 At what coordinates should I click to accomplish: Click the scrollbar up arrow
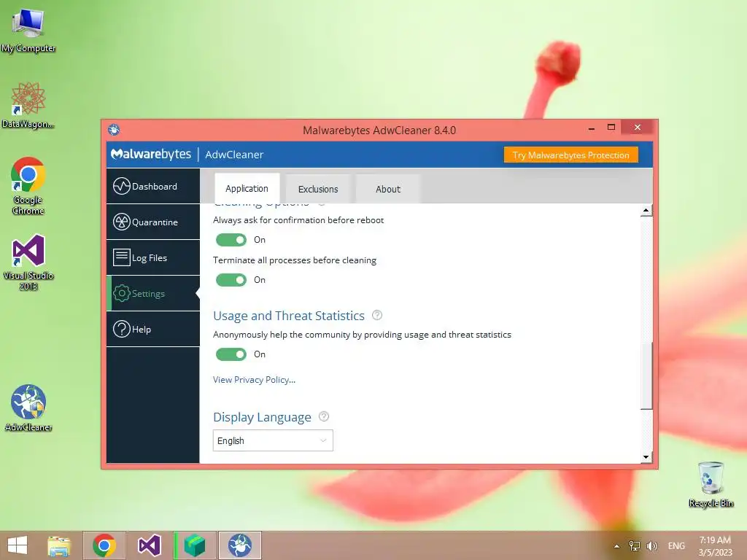(x=646, y=210)
